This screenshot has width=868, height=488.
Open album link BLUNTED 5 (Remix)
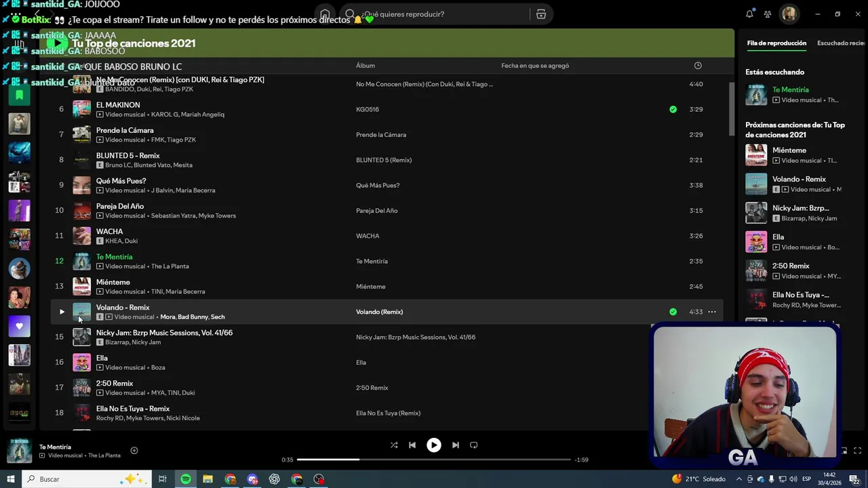tap(384, 160)
